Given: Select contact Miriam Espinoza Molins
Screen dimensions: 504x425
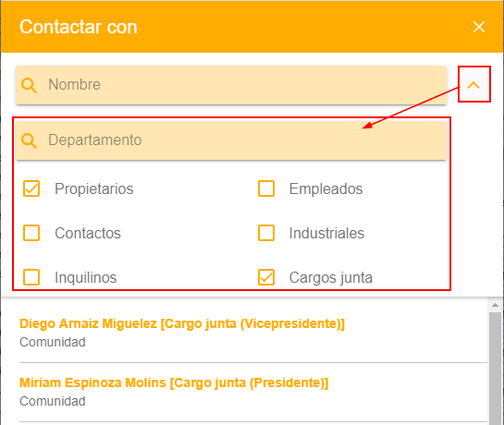Looking at the screenshot, I should [174, 382].
